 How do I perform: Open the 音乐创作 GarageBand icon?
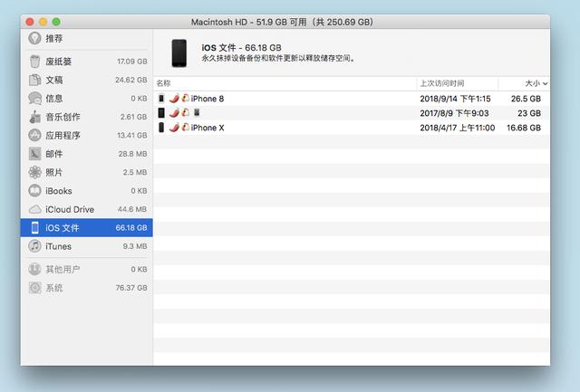click(x=34, y=117)
